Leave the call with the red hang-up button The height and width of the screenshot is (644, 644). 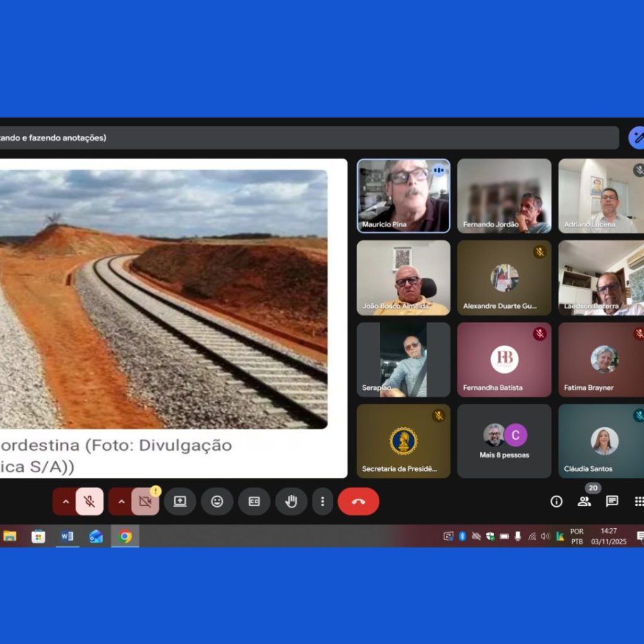358,501
